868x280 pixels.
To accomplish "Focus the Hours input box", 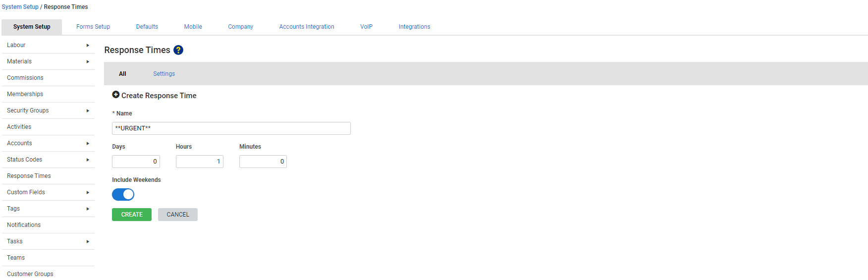I will pos(199,162).
